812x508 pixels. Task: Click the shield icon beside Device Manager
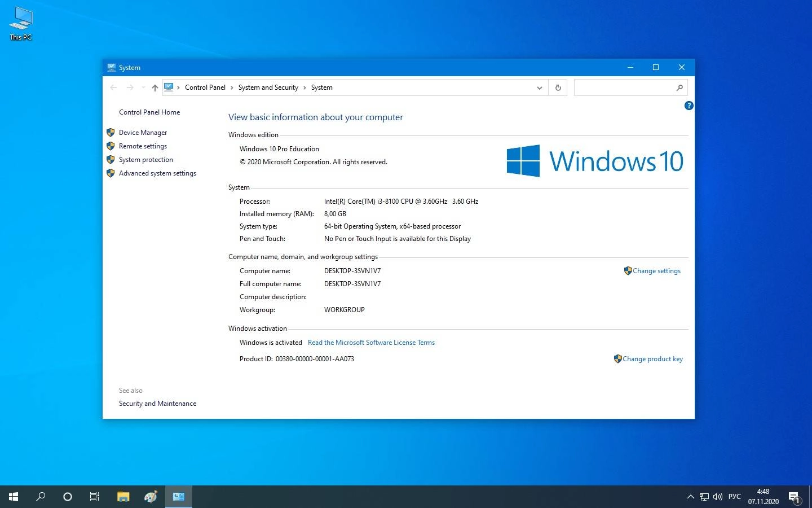pos(111,133)
